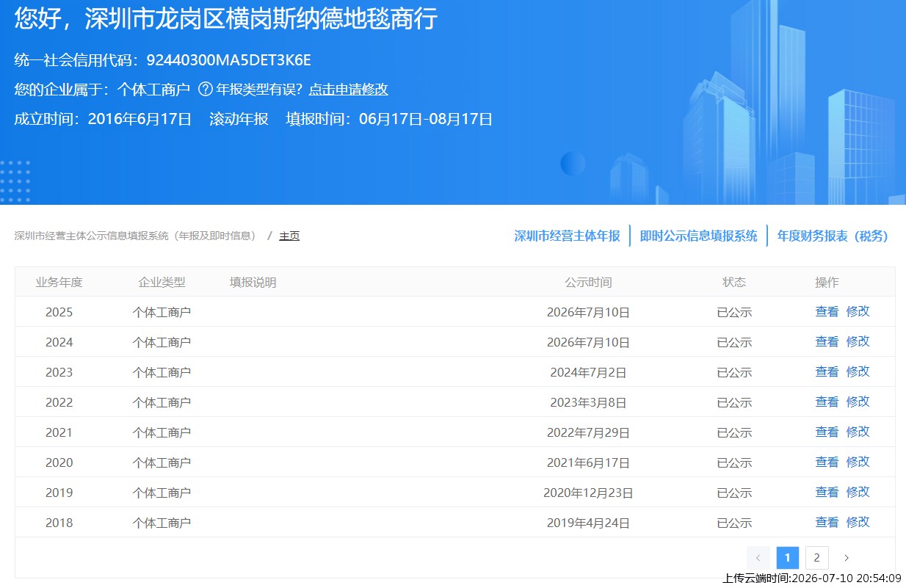Click the 2025 business year cell
The image size is (906, 588).
tap(59, 312)
